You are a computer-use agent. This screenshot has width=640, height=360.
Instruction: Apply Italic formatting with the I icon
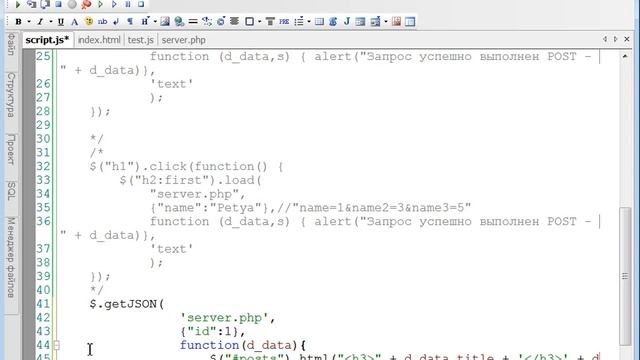click(x=40, y=22)
